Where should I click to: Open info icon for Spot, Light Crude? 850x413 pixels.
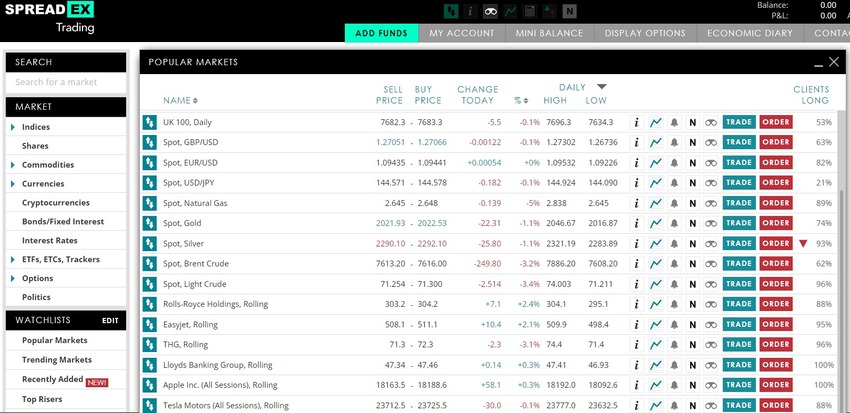coord(636,284)
